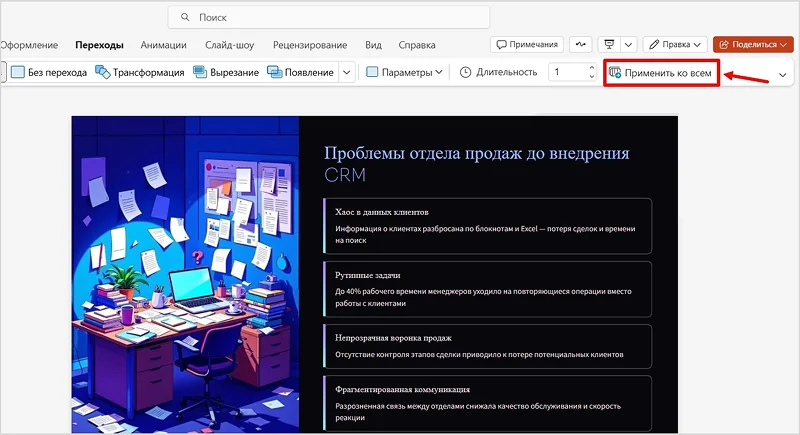Click the Разрозненная связь между отделами text
This screenshot has width=800, height=435.
(x=478, y=412)
